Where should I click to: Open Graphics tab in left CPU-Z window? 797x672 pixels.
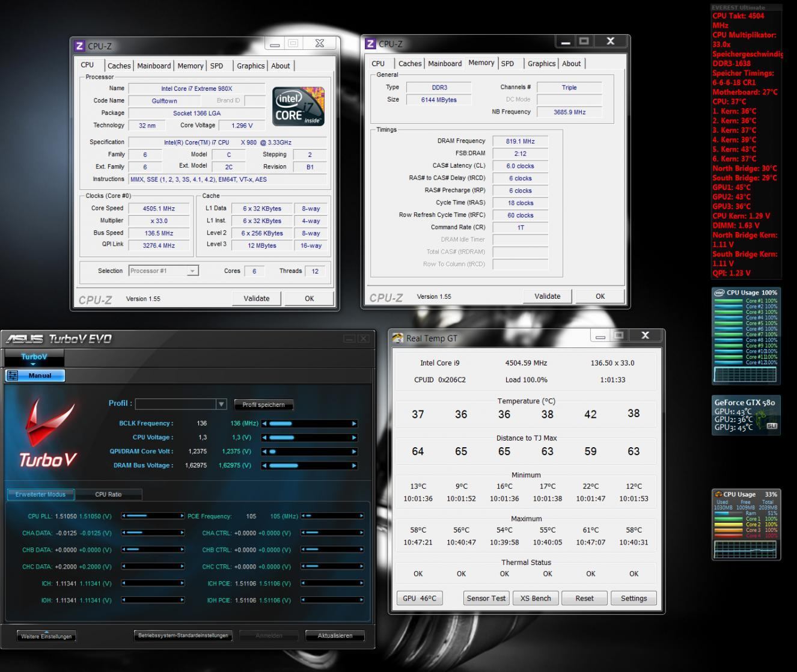[x=251, y=66]
